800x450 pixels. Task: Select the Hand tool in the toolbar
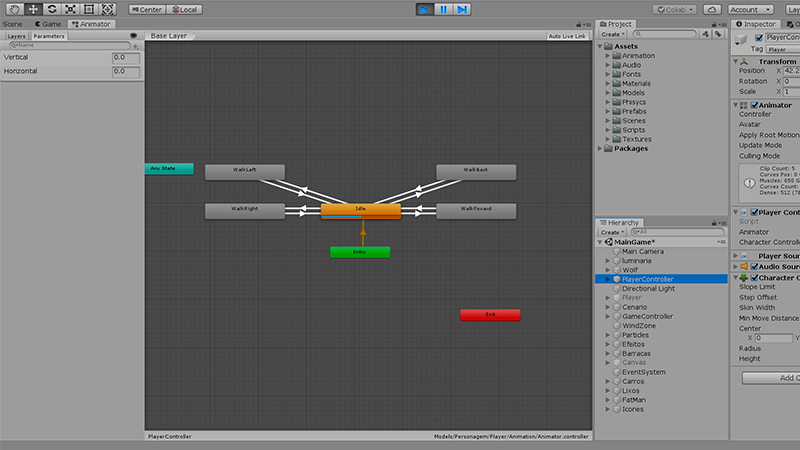point(15,9)
